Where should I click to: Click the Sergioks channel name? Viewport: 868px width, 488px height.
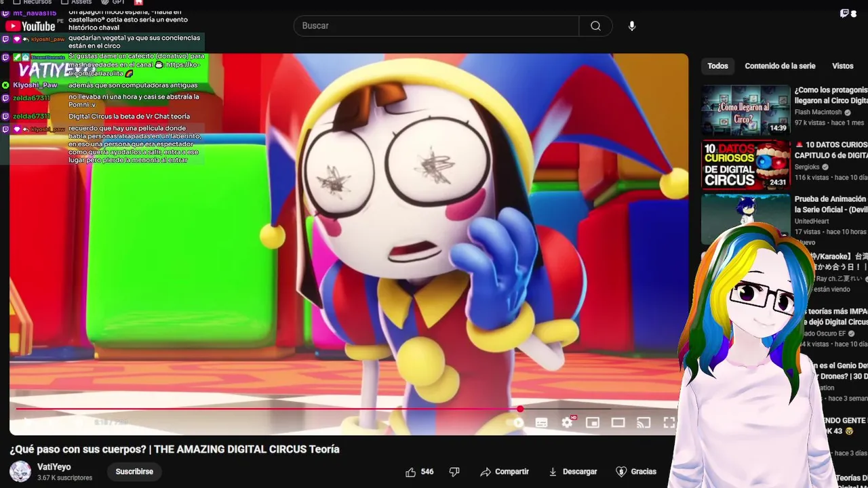tap(808, 167)
